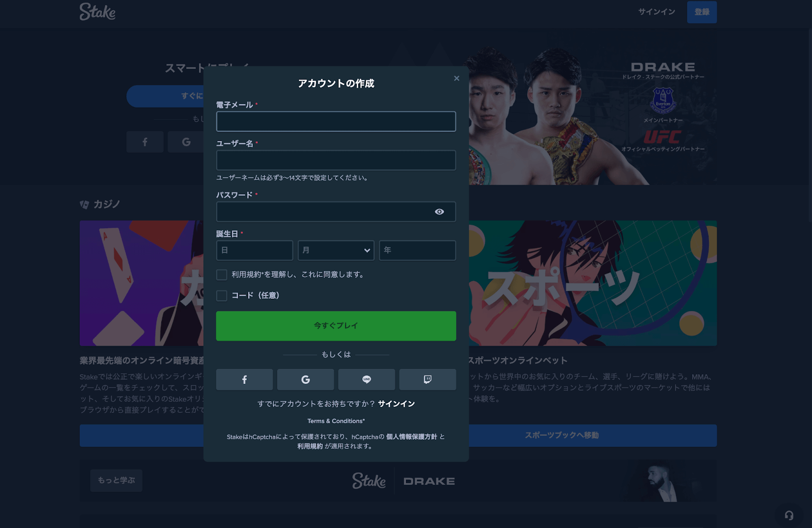812x528 pixels.
Task: Click the Stake Drake footer banner logo
Action: [x=403, y=481]
